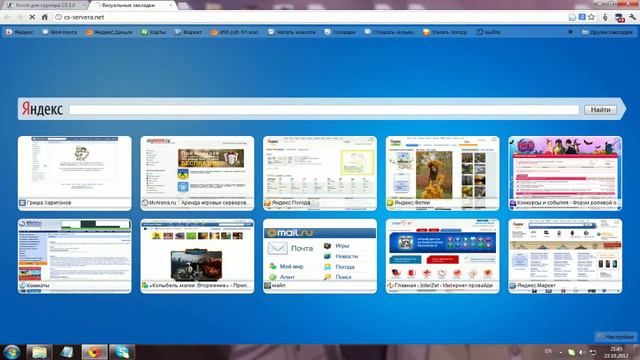Screen dimensions: 640x360
Task: Go to the browser home page icon
Action: [45, 17]
